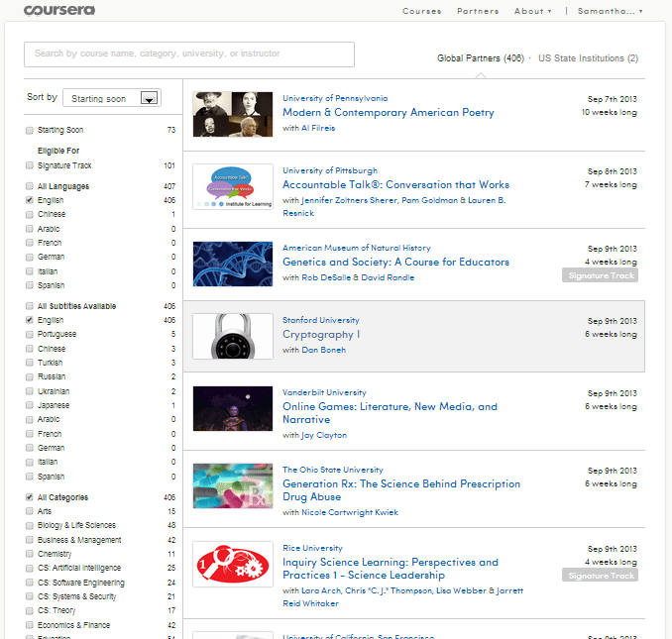This screenshot has width=672, height=639.
Task: Check CS: Software Engineering category
Action: pyautogui.click(x=29, y=583)
